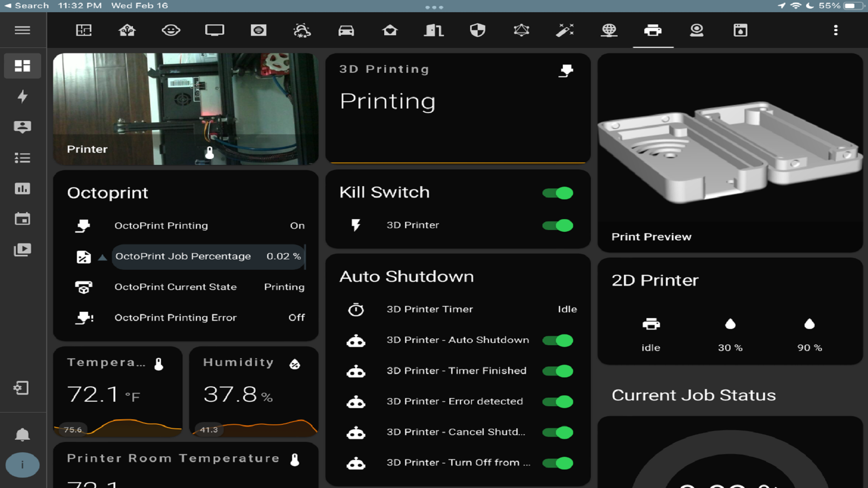This screenshot has width=868, height=488.
Task: Expand the OctoPrint Job Percentage arrow
Action: point(103,257)
